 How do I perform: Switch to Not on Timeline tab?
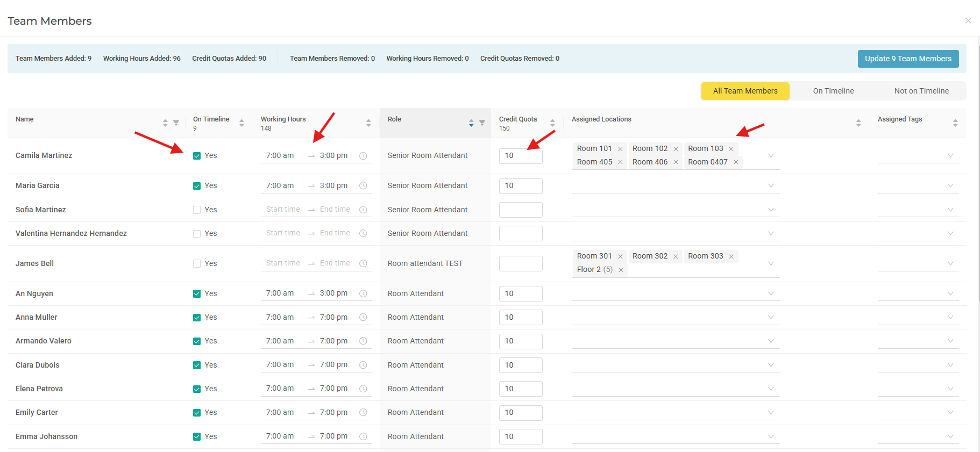921,91
